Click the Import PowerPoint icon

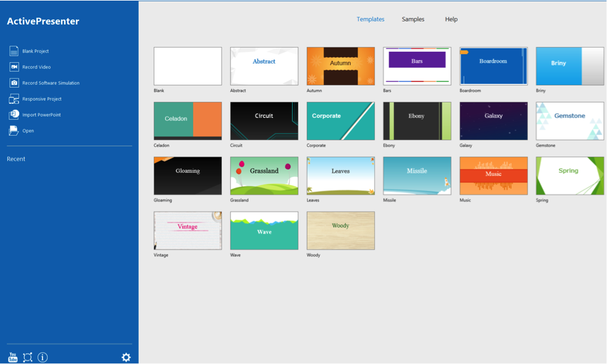[x=14, y=115]
